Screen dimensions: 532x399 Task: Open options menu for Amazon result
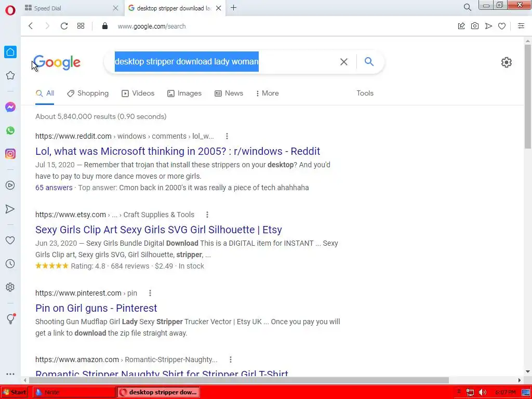point(230,360)
